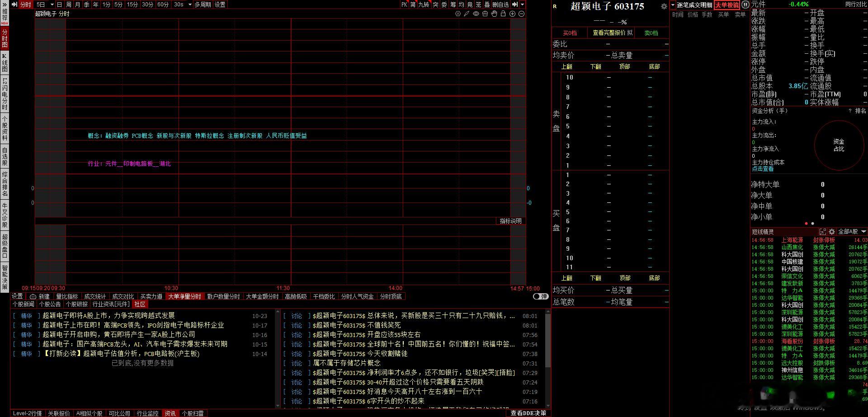The width and height of the screenshot is (868, 417).
Task: Click the 查看DDE决策 button
Action: 528,413
